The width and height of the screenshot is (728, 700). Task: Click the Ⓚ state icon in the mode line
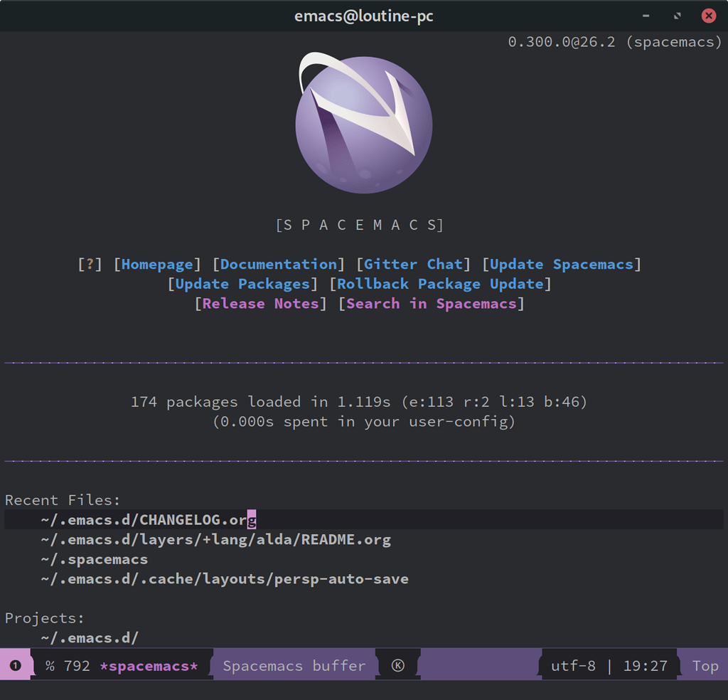tap(397, 665)
